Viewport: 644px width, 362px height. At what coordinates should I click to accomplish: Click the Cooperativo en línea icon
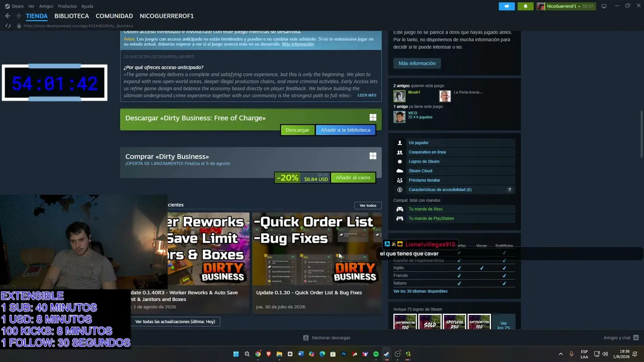click(x=400, y=152)
